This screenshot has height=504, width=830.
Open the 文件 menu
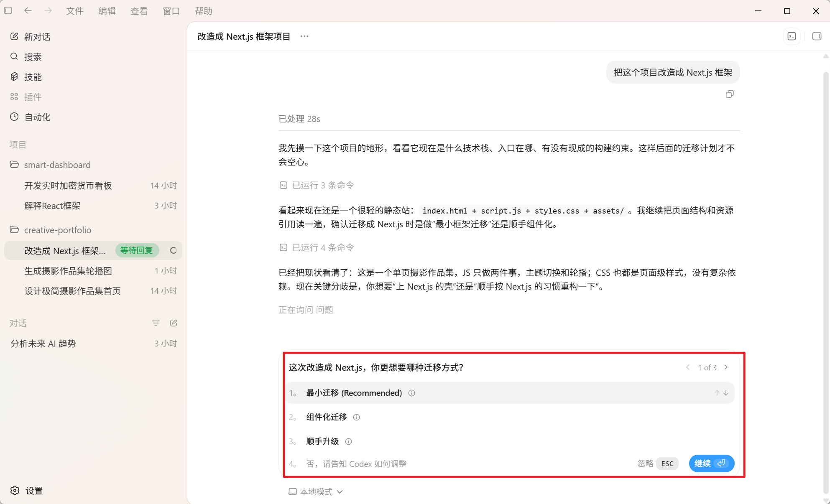75,11
